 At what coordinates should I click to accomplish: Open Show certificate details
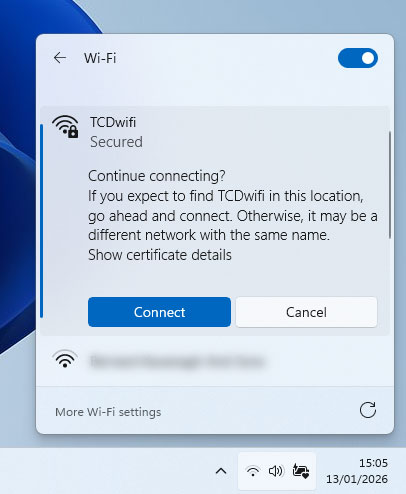pyautogui.click(x=160, y=255)
